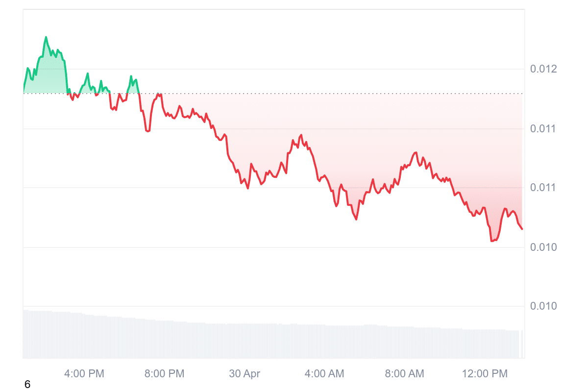Click the highest green peak of the price line
The width and height of the screenshot is (588, 392).
[x=46, y=37]
